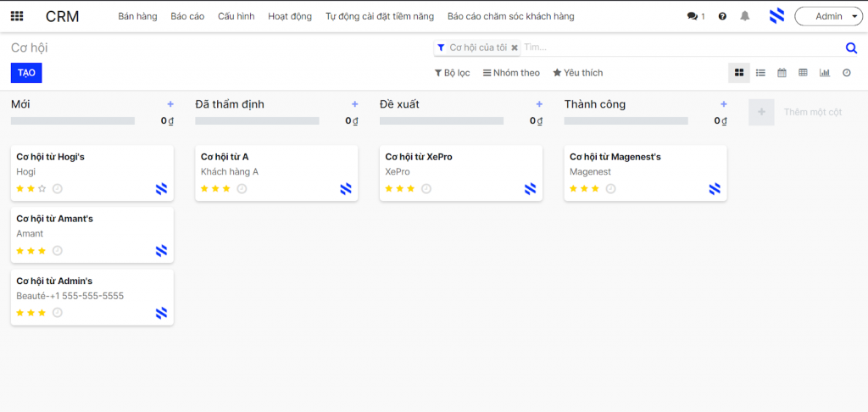868x412 pixels.
Task: Click activity clock on Amant's card
Action: point(57,251)
